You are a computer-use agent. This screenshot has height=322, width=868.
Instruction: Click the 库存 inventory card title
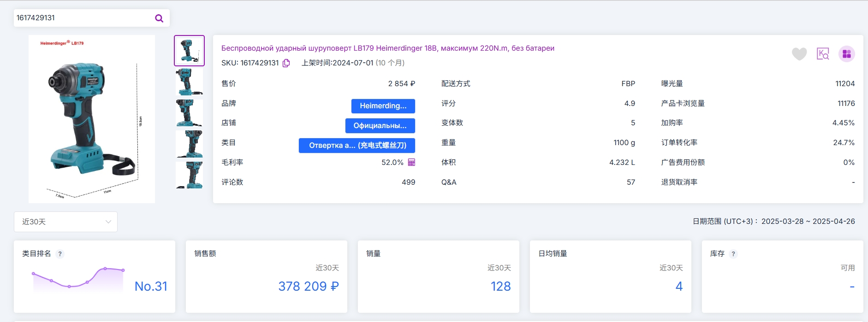(717, 254)
